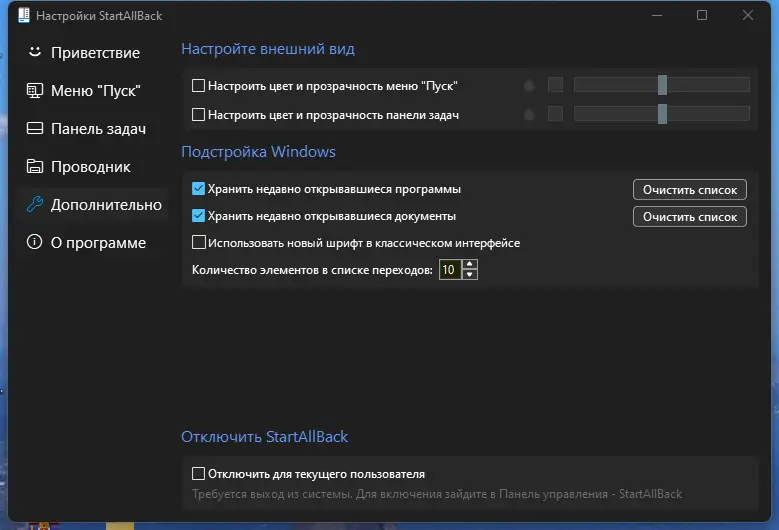The height and width of the screenshot is (530, 779).
Task: Enable Настроить цвет и прозрачность панели задач
Action: point(198,115)
